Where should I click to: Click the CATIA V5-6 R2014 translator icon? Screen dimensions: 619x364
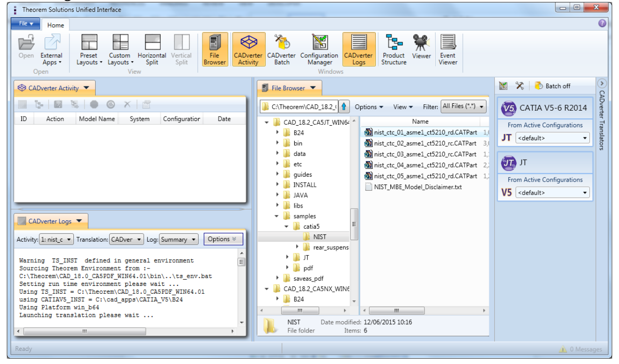point(508,108)
